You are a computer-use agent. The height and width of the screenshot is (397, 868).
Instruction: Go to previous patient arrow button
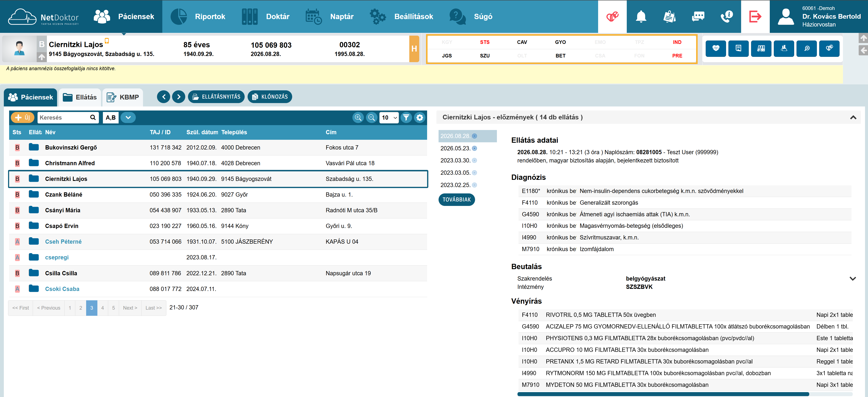[164, 97]
